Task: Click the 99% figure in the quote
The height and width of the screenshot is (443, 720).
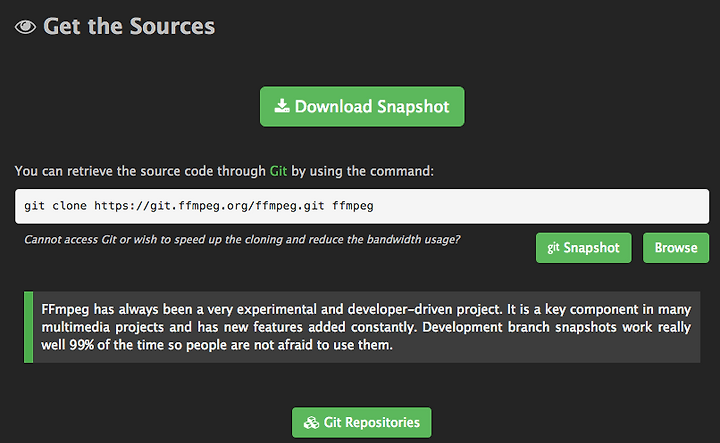Action: pos(82,345)
